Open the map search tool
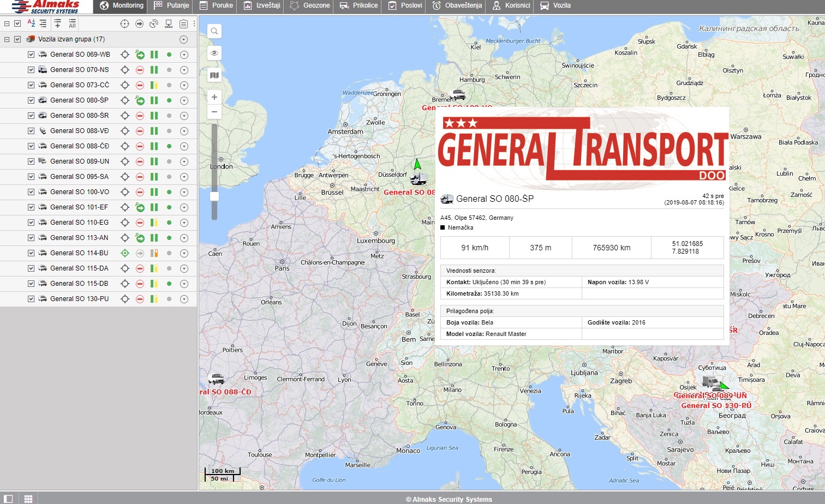The image size is (825, 504). pos(214,31)
